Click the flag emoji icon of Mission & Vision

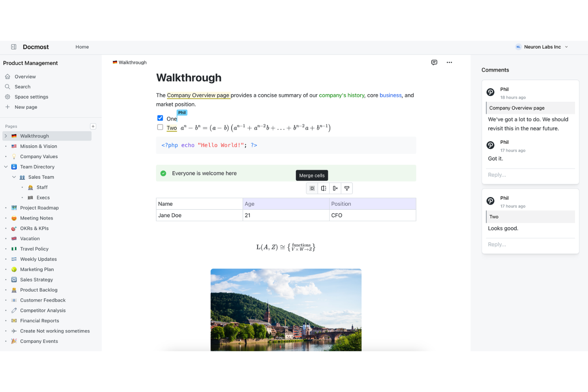14,146
